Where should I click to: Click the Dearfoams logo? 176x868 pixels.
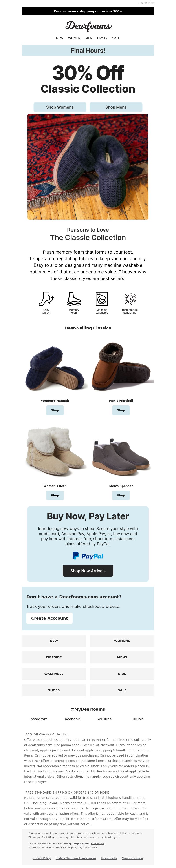tap(88, 26)
